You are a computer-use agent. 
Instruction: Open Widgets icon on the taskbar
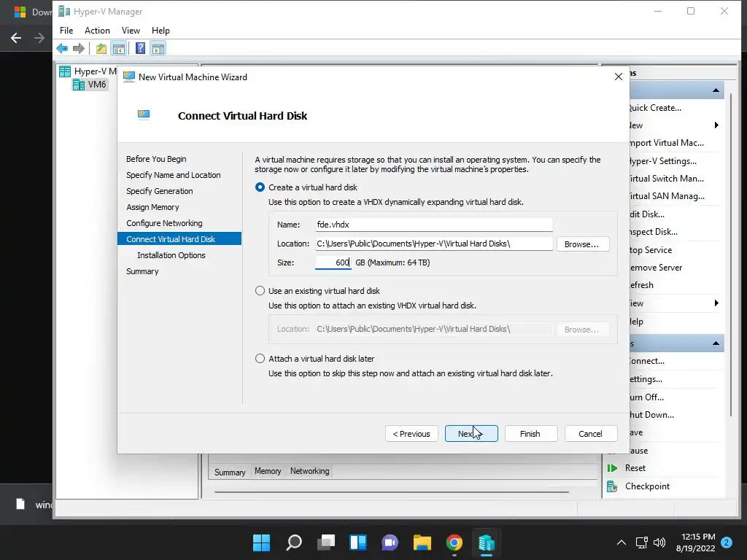pyautogui.click(x=358, y=542)
